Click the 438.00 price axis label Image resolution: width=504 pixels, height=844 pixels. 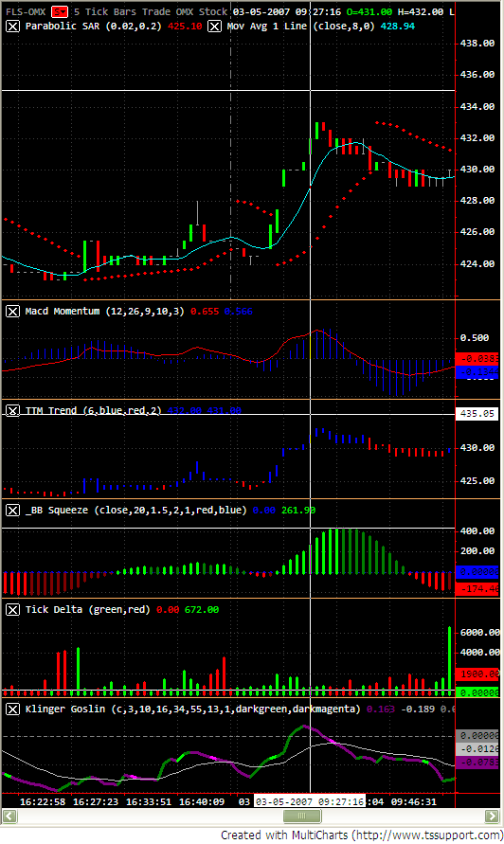(x=477, y=43)
